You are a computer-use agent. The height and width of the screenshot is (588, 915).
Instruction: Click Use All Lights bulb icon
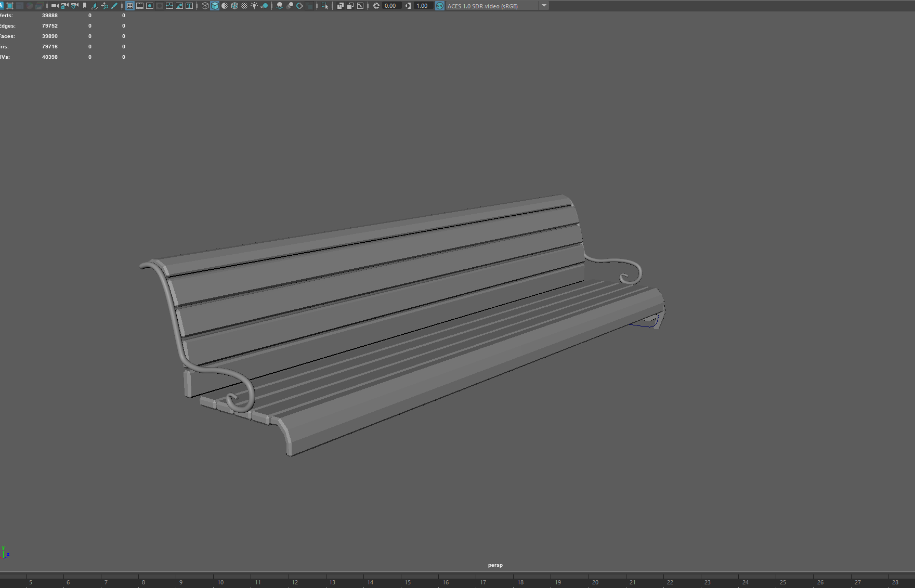pos(254,6)
